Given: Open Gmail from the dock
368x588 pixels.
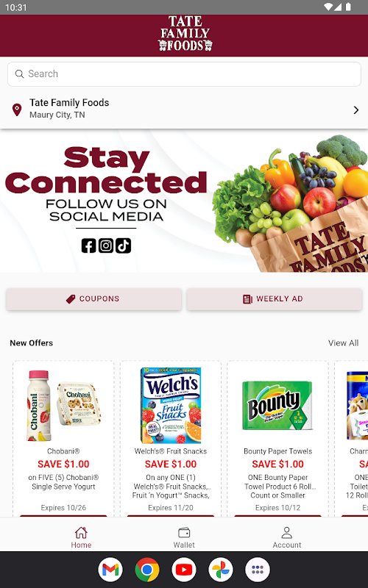Looking at the screenshot, I should [110, 570].
